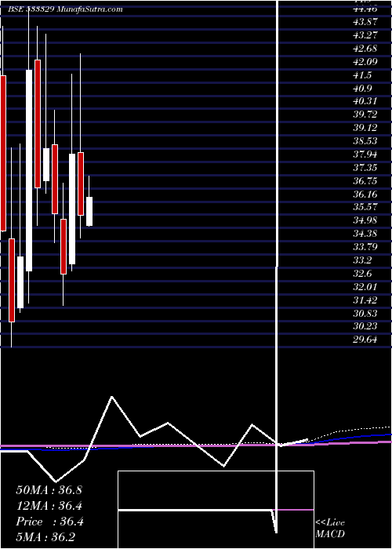Screen dimensions: 392x549
Task: Select the 41.5 price axis label
Action: tap(362, 75)
